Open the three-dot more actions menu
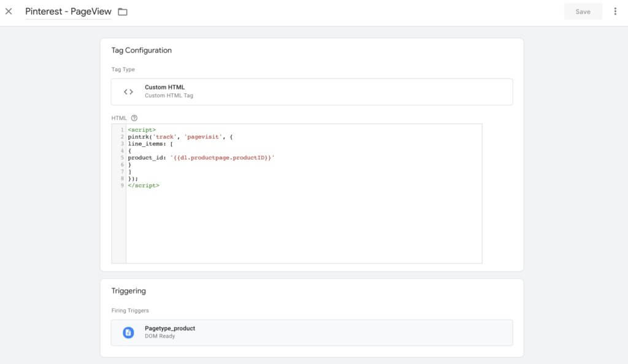The width and height of the screenshot is (628, 364). [615, 12]
